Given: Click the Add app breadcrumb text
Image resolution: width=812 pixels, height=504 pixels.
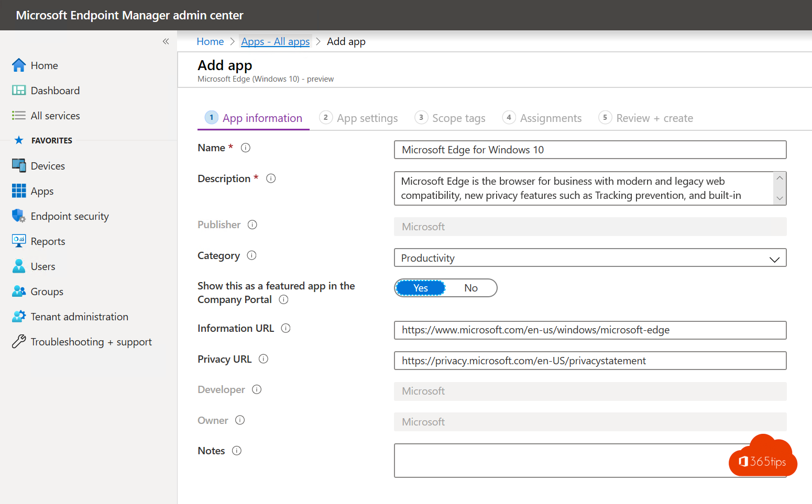Looking at the screenshot, I should [x=346, y=41].
